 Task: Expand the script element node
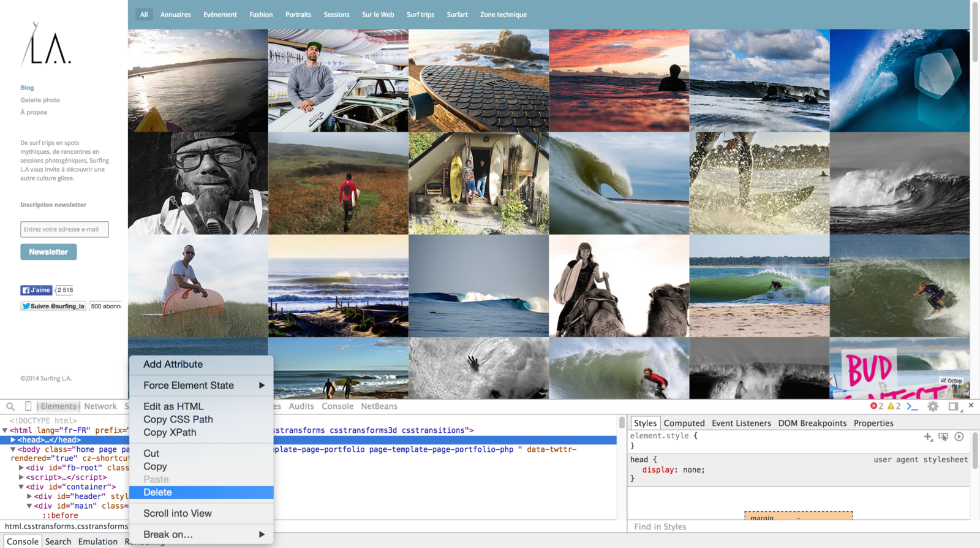pyautogui.click(x=21, y=478)
